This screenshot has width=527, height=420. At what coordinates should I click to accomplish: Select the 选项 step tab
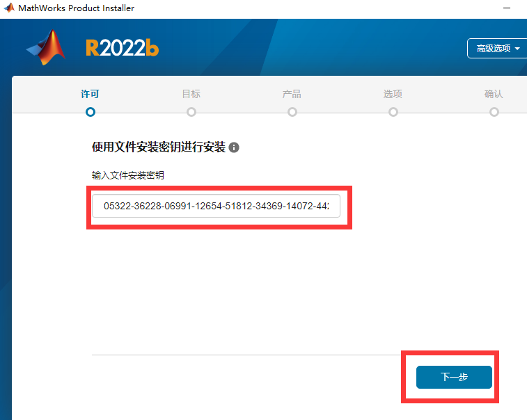(393, 94)
